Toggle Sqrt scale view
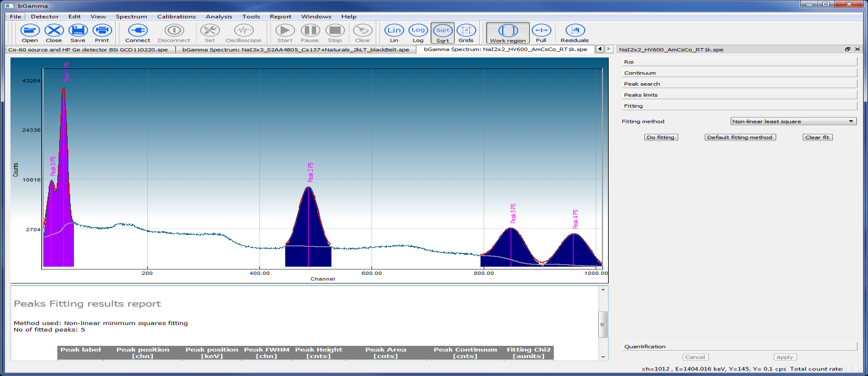Screen dimensions: 868x376 coord(442,33)
